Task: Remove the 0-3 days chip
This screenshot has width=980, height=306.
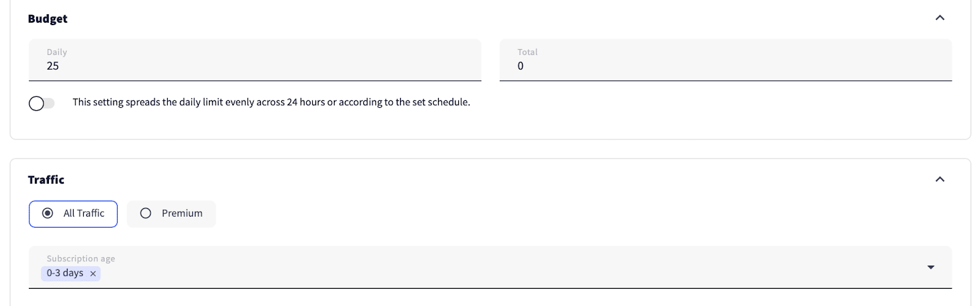Action: click(x=93, y=274)
